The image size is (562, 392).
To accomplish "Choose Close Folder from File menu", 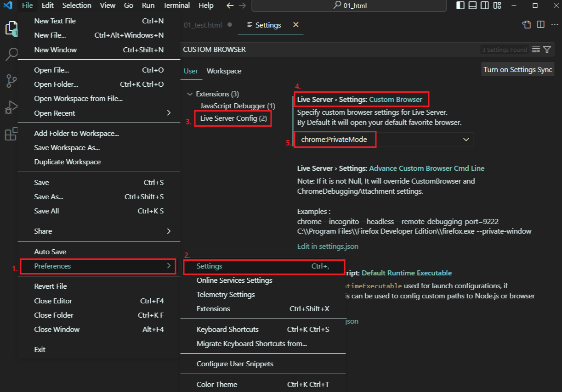I will pyautogui.click(x=98, y=315).
